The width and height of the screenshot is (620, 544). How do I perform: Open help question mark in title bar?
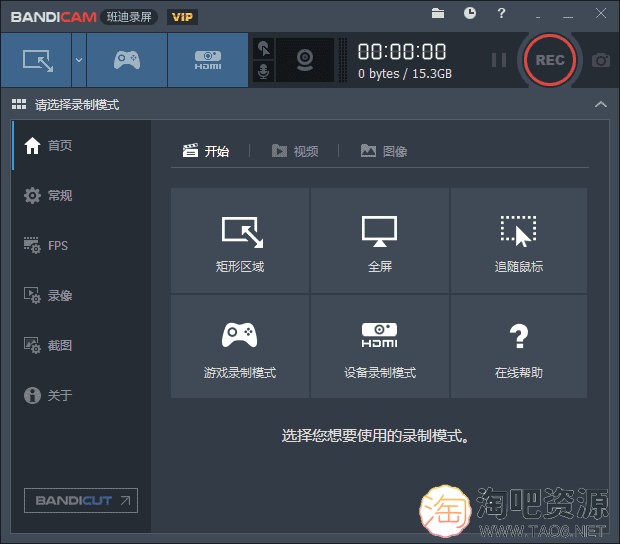(x=501, y=13)
